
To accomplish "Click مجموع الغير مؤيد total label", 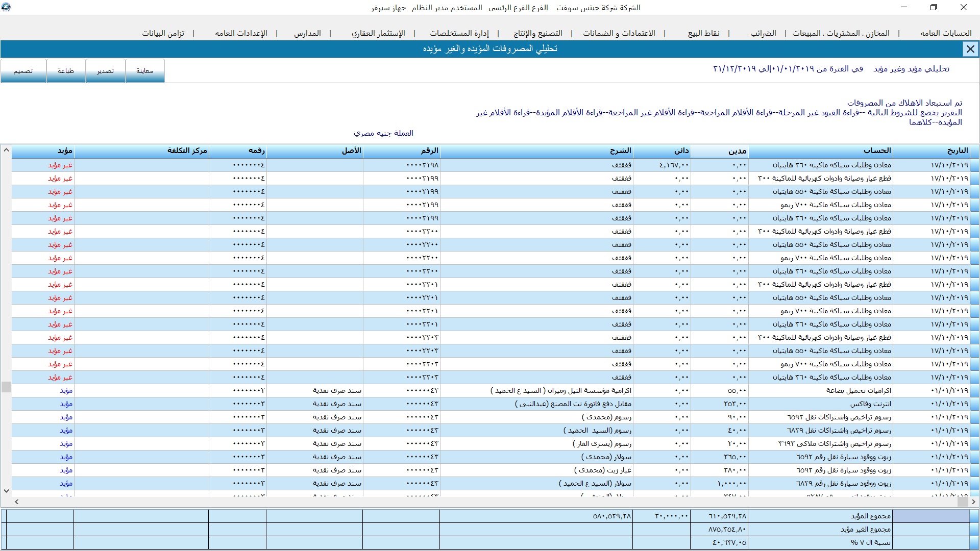I will 866,529.
